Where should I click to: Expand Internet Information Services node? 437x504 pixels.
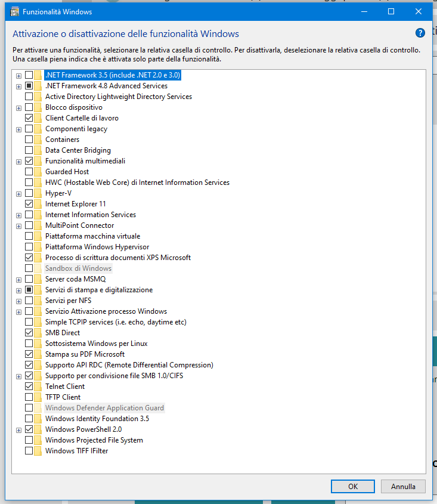coord(18,216)
